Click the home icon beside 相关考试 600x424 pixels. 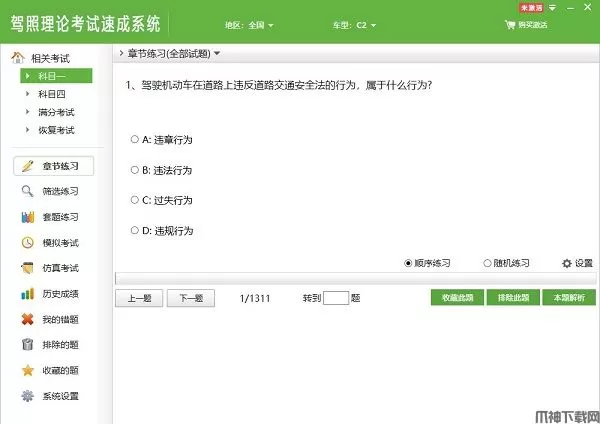click(18, 57)
